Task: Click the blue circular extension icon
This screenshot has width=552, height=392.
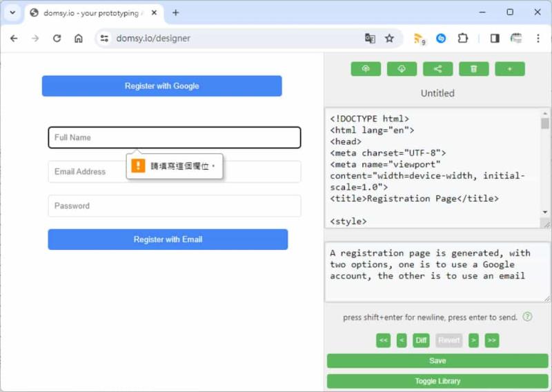Action: pyautogui.click(x=441, y=39)
